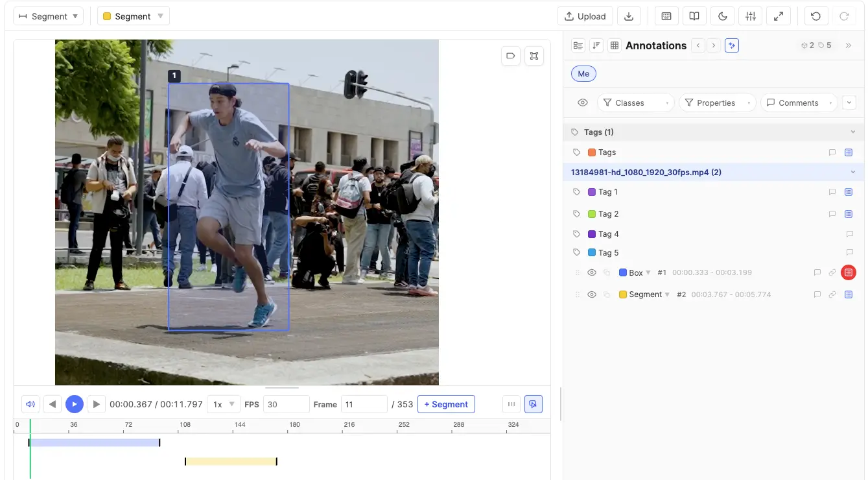
Task: Open properties list icon on Tag 1 row
Action: tap(849, 192)
